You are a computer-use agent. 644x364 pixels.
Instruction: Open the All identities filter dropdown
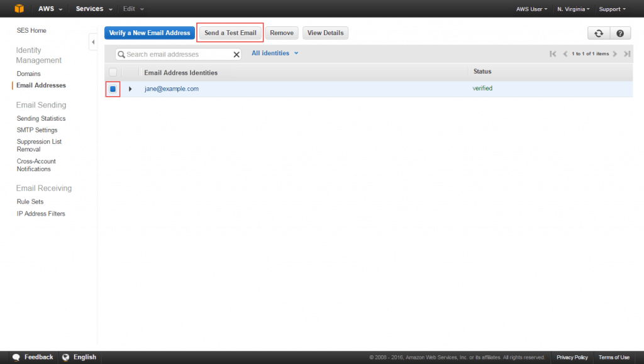pyautogui.click(x=275, y=53)
